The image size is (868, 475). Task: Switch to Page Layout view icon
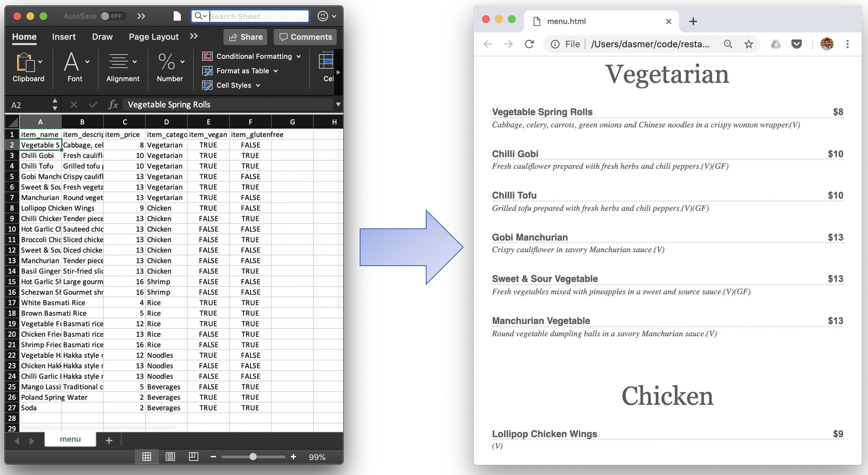click(170, 457)
